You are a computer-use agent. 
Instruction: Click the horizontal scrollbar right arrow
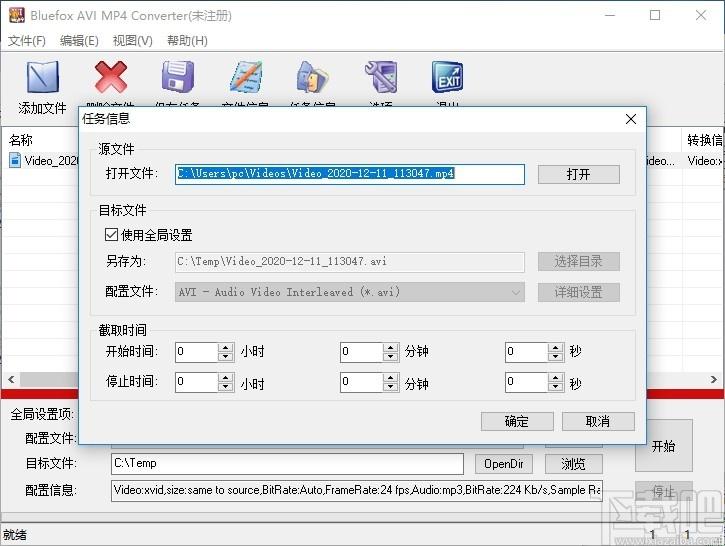point(714,379)
